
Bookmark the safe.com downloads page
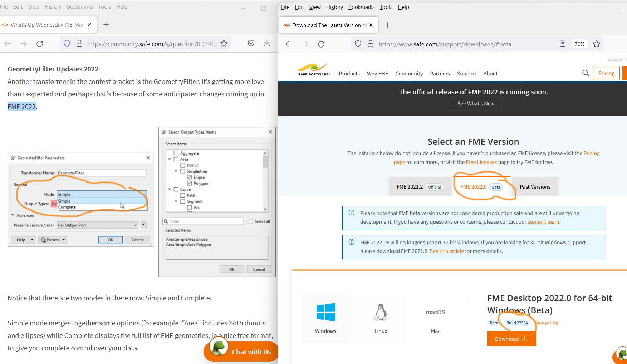pyautogui.click(x=597, y=44)
